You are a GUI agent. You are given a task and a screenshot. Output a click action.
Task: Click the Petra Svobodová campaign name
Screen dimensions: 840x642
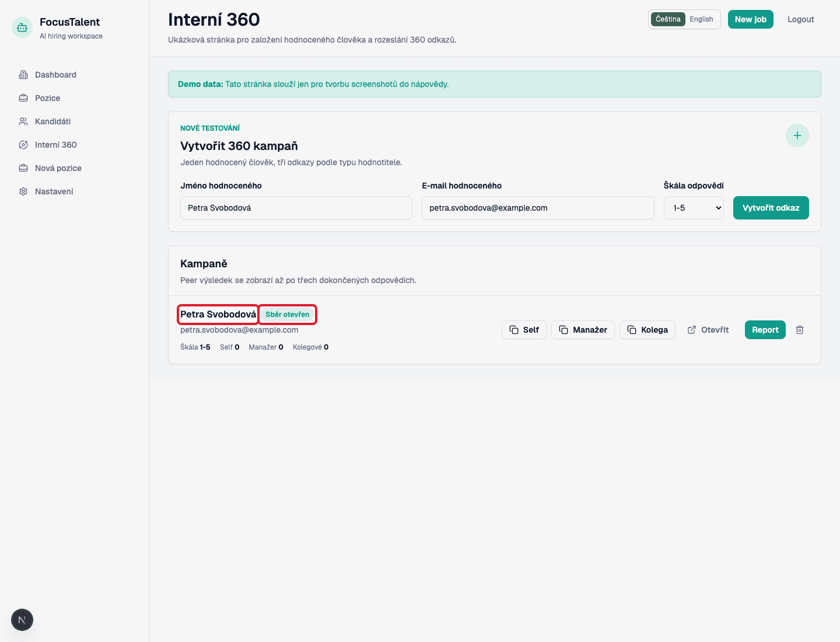[218, 315]
